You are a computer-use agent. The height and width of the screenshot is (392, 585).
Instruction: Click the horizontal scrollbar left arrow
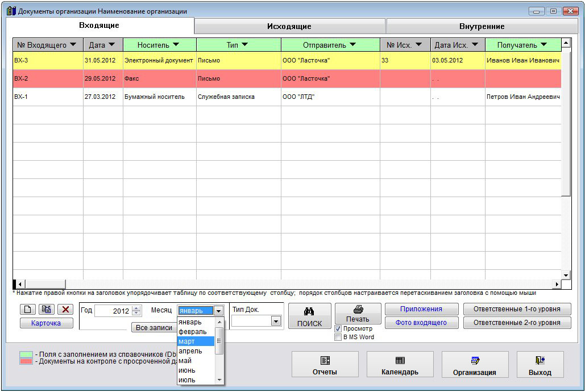pos(20,284)
